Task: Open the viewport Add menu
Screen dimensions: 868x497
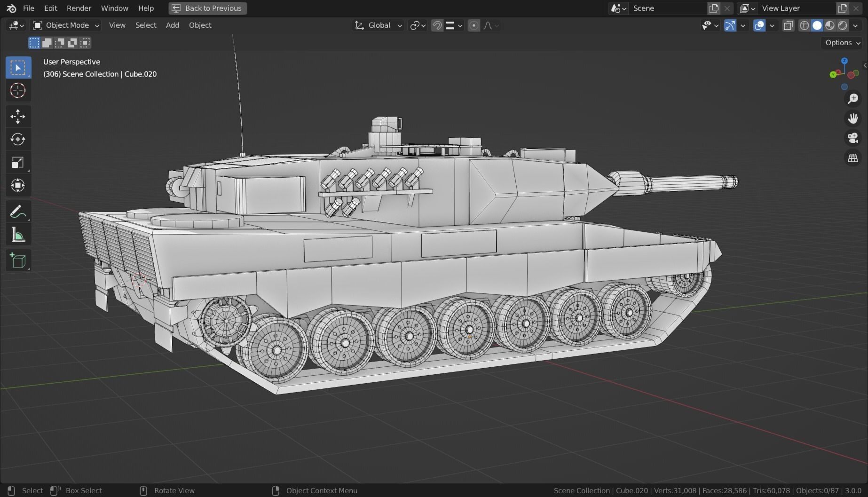Action: point(173,25)
